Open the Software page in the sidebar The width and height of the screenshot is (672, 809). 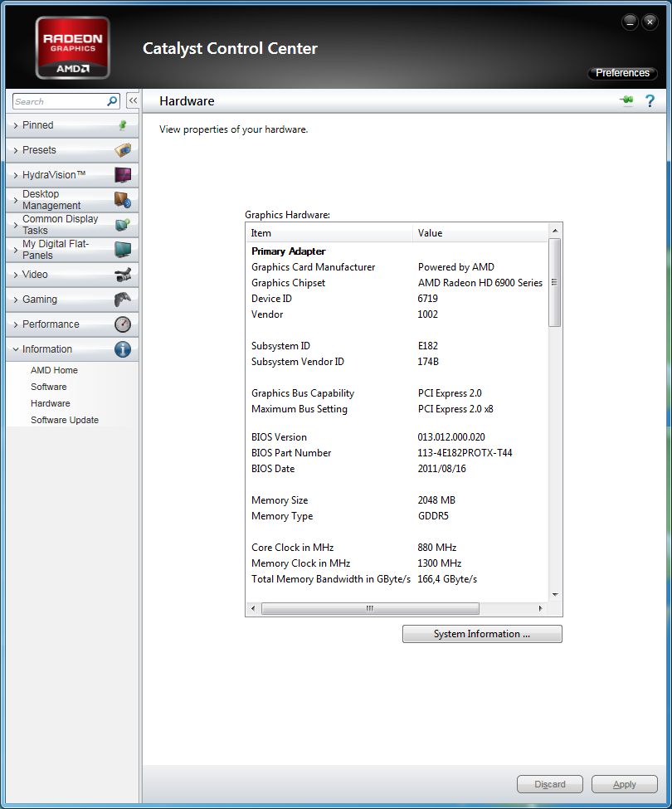click(x=48, y=387)
